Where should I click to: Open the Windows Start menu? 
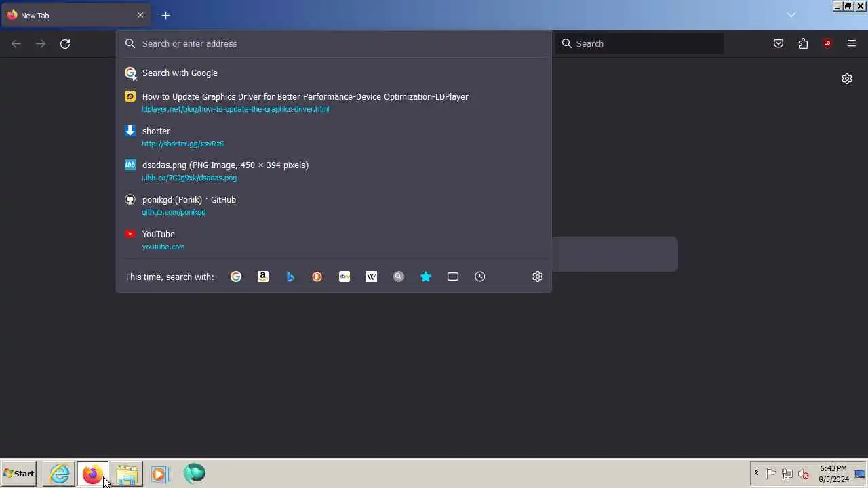(x=19, y=474)
